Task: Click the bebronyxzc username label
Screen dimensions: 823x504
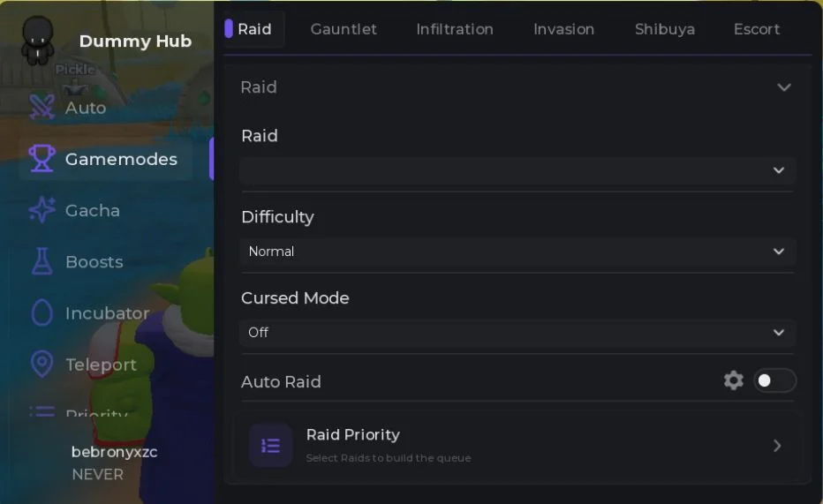Action: (115, 452)
